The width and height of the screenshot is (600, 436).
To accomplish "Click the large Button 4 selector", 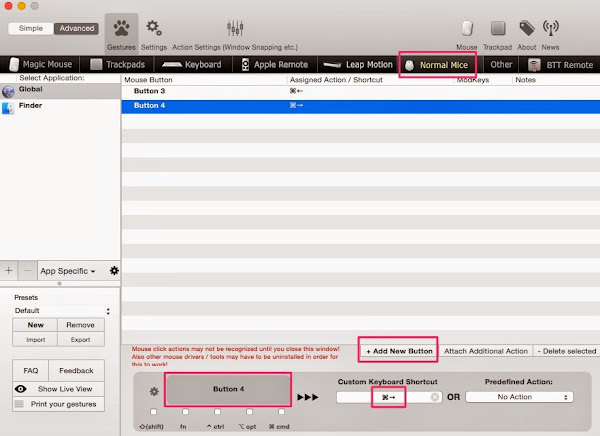I will click(228, 389).
